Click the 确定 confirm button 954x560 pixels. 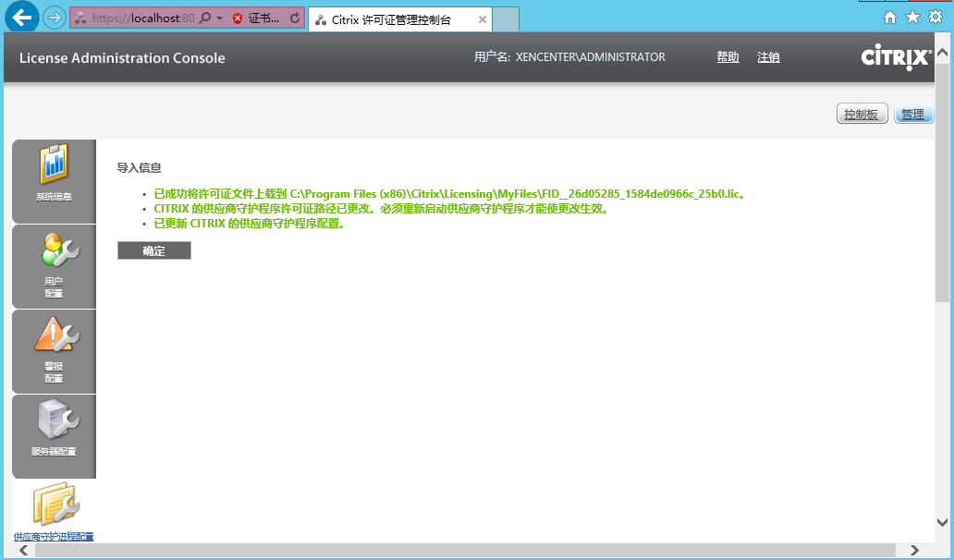click(154, 250)
